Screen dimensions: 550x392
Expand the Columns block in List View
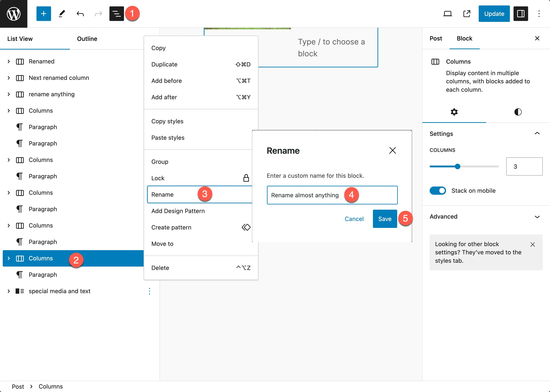coord(9,258)
